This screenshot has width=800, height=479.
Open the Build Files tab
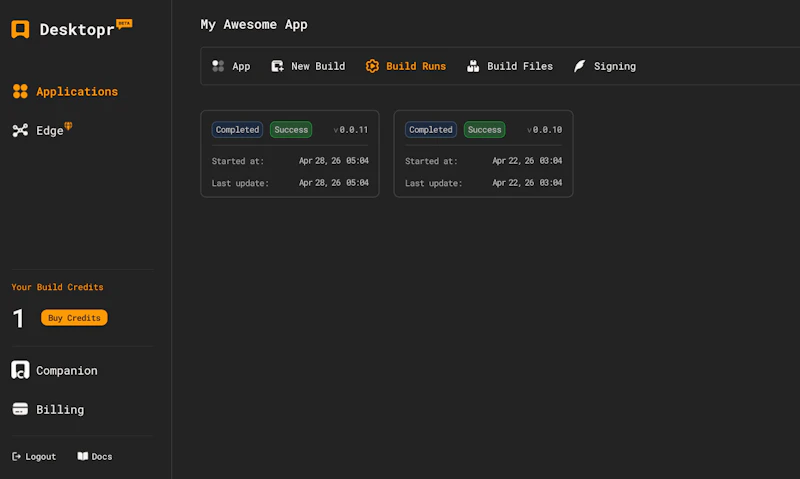510,66
